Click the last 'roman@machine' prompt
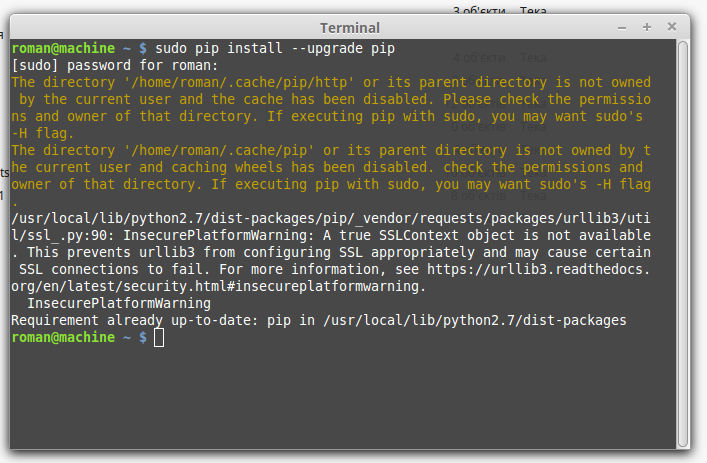707x463 pixels. (x=64, y=338)
